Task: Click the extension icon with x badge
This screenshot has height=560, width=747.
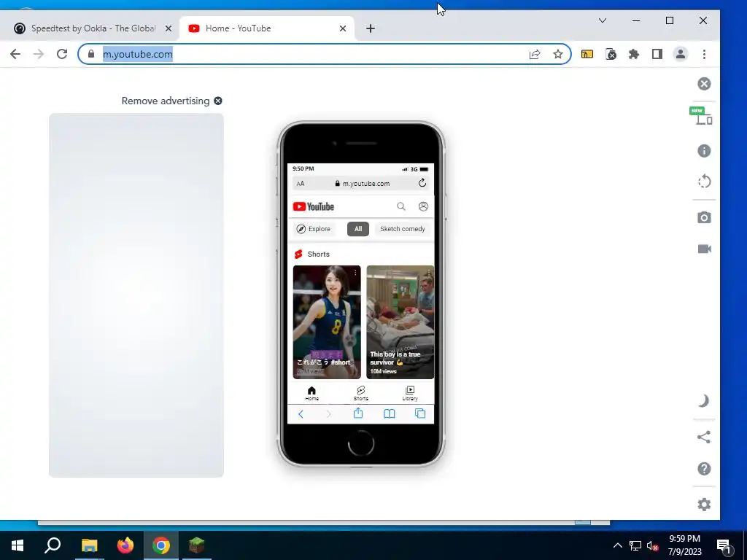Action: point(611,54)
